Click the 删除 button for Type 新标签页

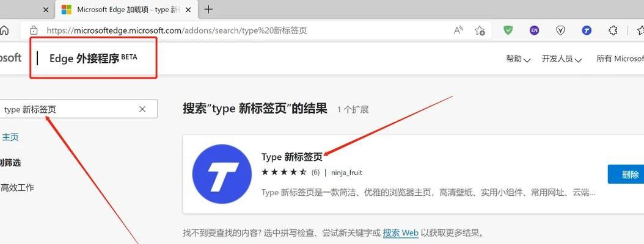click(626, 174)
